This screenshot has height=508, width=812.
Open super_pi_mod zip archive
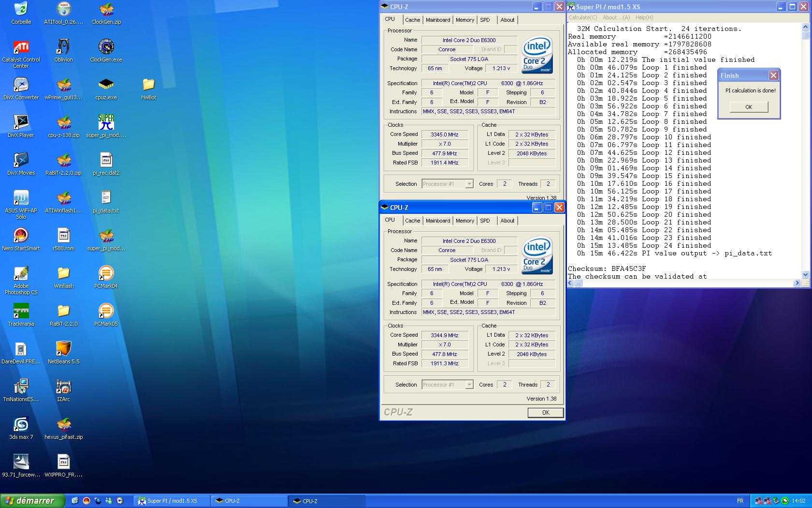(x=106, y=235)
